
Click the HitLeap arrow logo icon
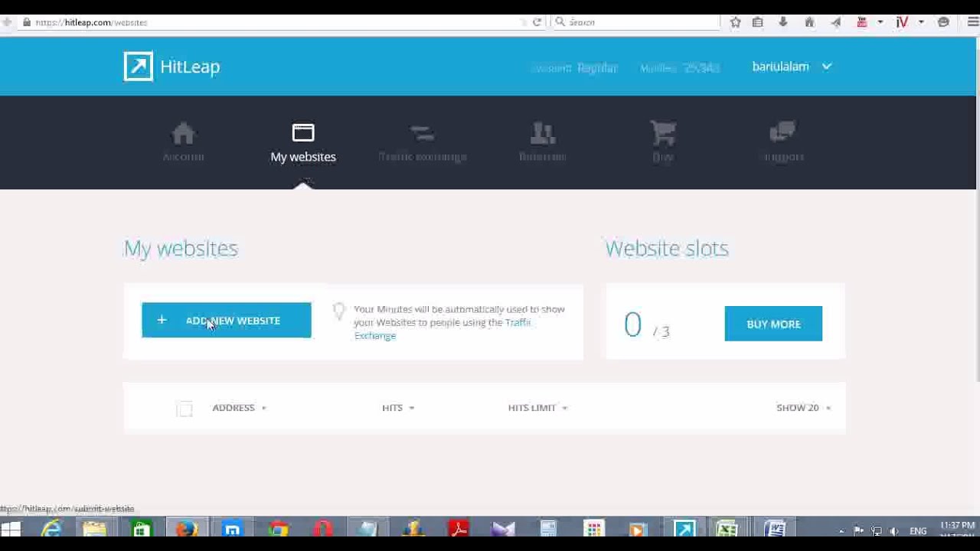139,67
